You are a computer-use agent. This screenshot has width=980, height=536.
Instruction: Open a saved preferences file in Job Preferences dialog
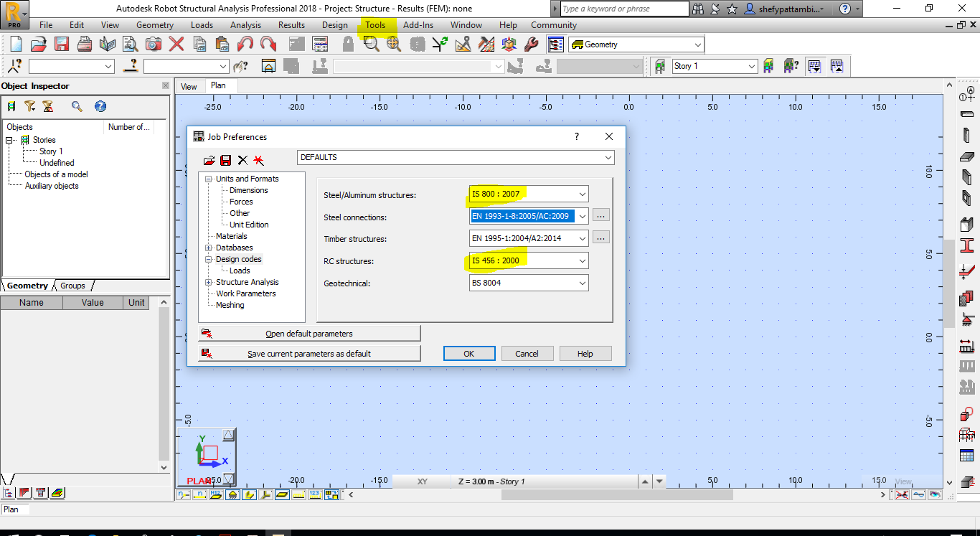(x=209, y=159)
